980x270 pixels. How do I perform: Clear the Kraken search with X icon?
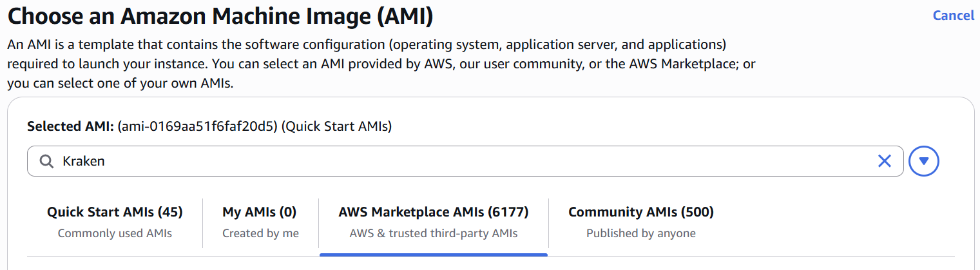tap(885, 161)
